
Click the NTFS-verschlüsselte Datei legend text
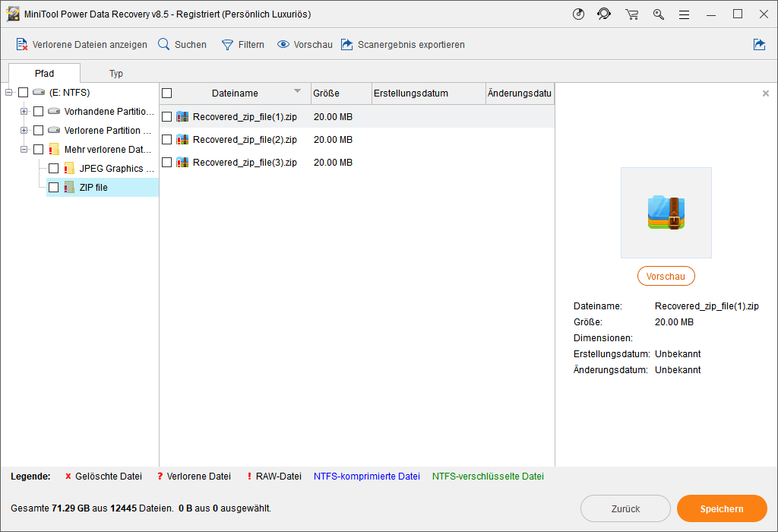coord(488,476)
